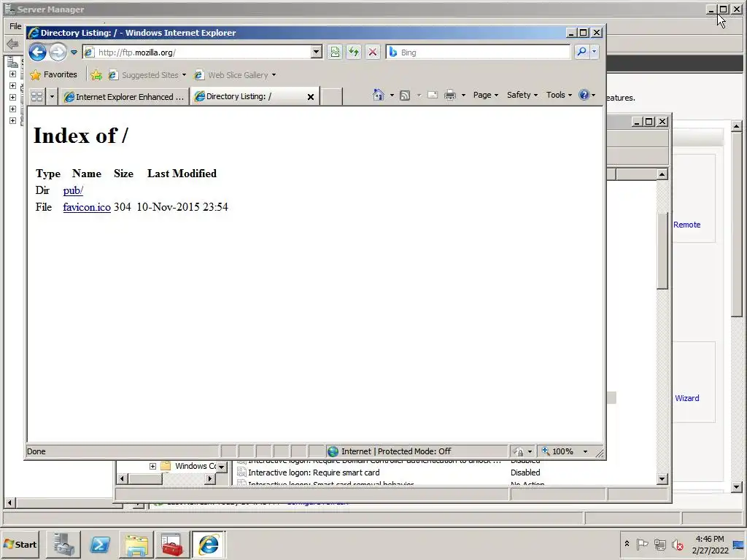This screenshot has height=560, width=747.
Task: Open the Tools menu
Action: [559, 95]
